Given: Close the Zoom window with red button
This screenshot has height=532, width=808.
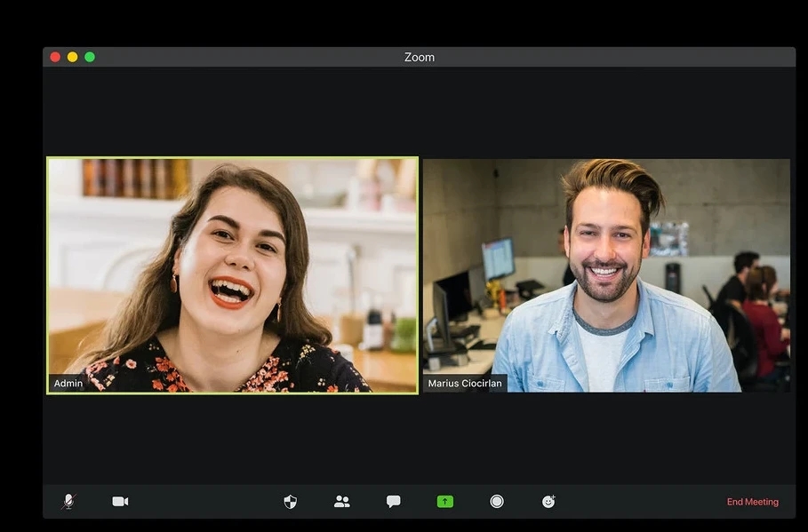Looking at the screenshot, I should click(x=55, y=57).
